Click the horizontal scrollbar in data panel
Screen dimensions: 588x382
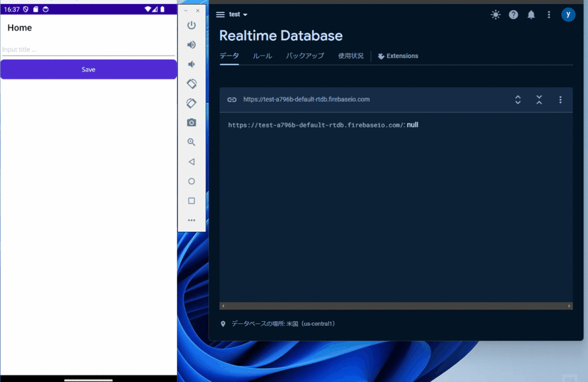click(396, 306)
